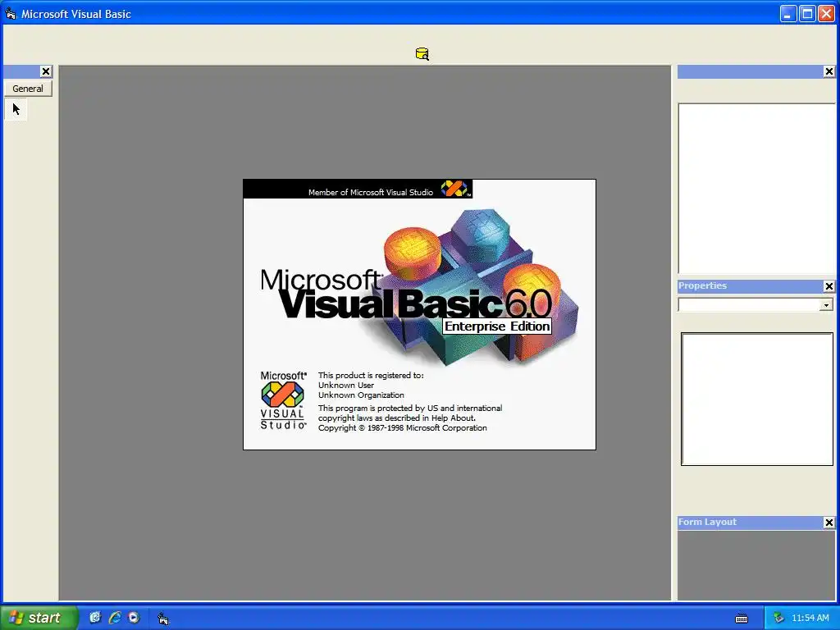This screenshot has height=630, width=840.
Task: Maximize the Microsoft Visual Basic window
Action: (x=807, y=14)
